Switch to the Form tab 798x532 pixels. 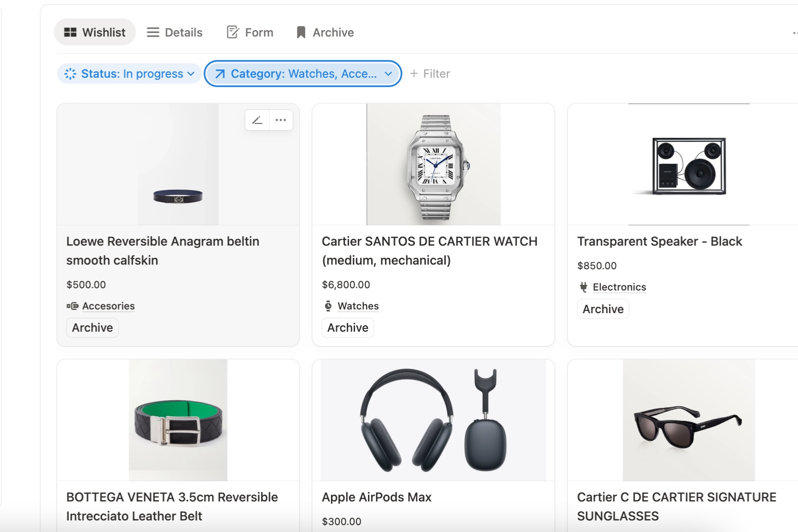tap(250, 32)
